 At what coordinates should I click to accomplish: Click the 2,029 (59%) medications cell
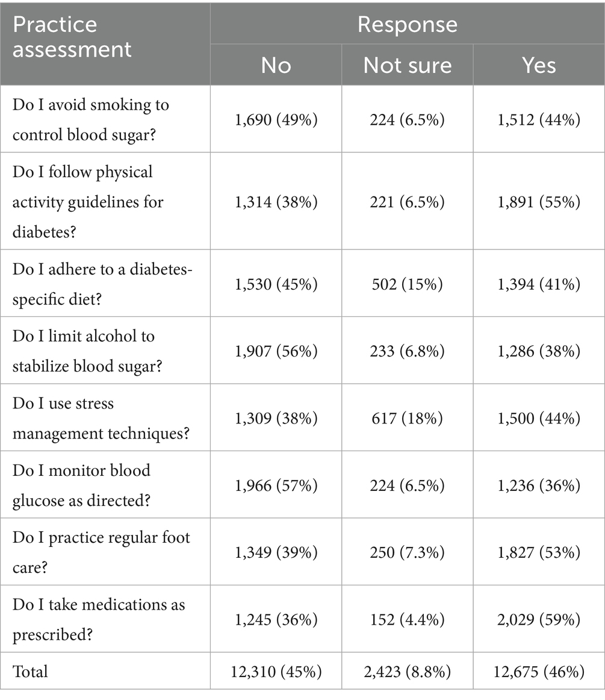coord(539,619)
